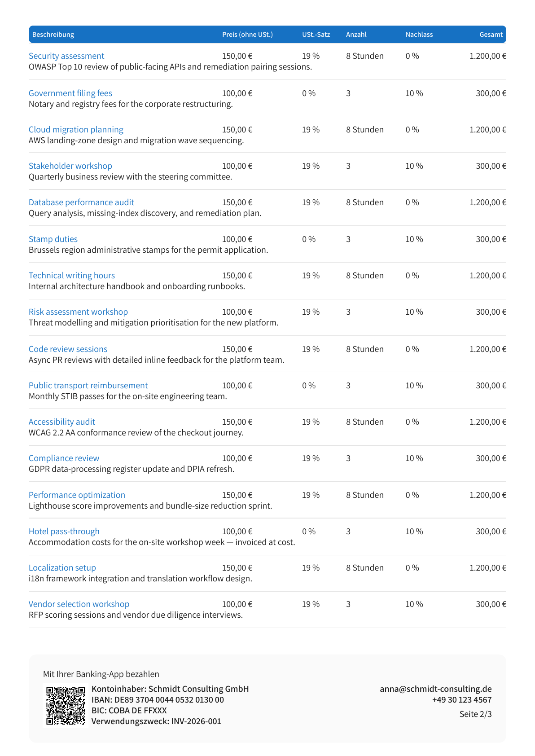The width and height of the screenshot is (535, 756).
Task: Select the Vendor selection workshop link
Action: (x=79, y=604)
